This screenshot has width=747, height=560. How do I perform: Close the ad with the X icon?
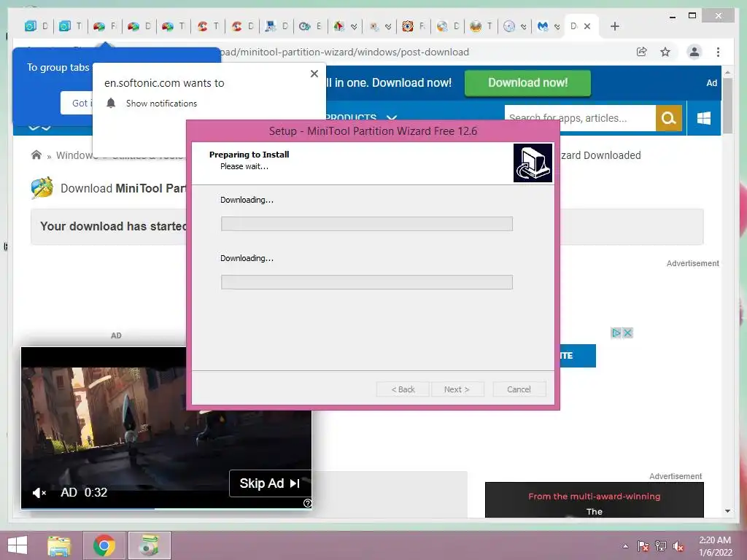tap(628, 332)
